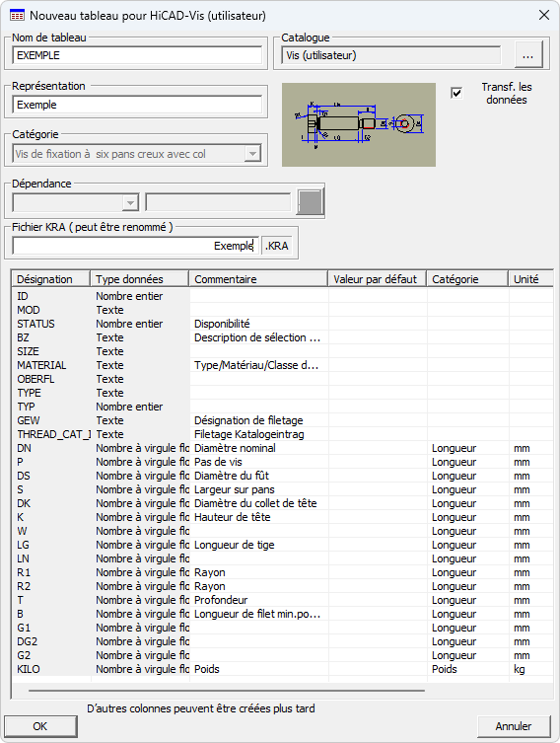The image size is (560, 743).
Task: Click the kg unit cell
Action: (531, 669)
